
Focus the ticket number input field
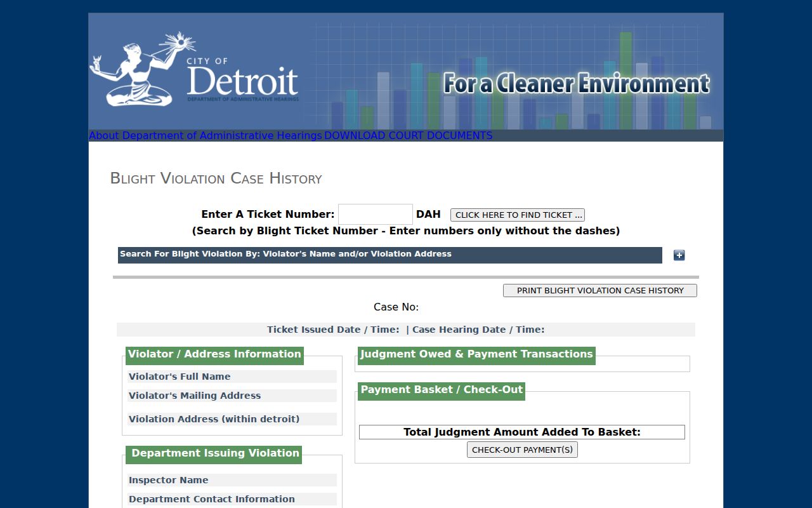[376, 215]
